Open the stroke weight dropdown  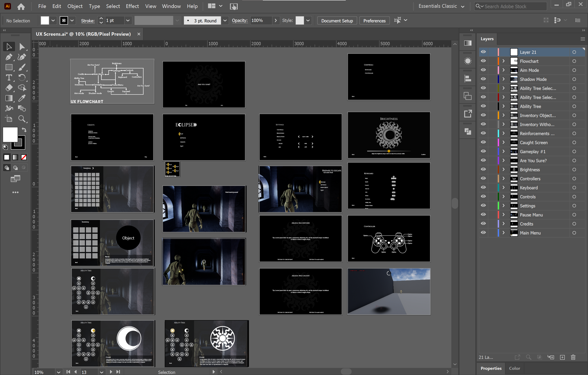pyautogui.click(x=128, y=20)
